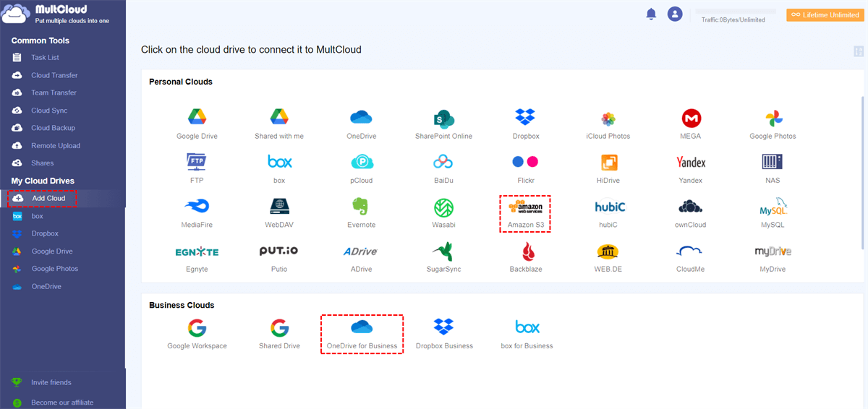Connect Yandex cloud drive
868x409 pixels.
[691, 168]
